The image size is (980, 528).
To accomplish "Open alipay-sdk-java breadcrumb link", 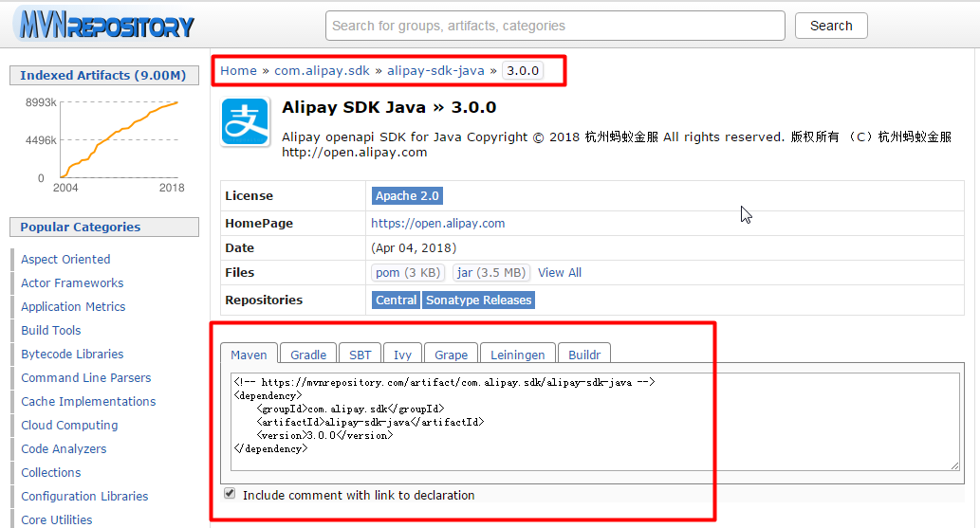I will point(435,70).
